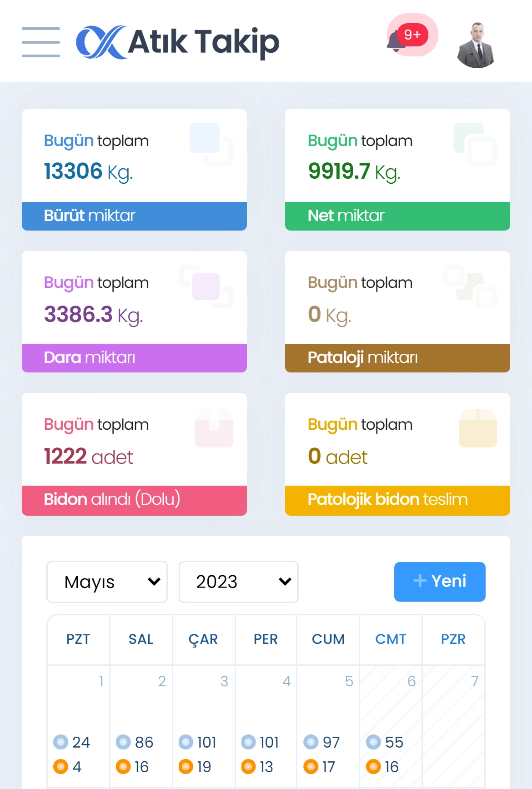
Task: Click orange disc icon next to 19
Action: 186,767
